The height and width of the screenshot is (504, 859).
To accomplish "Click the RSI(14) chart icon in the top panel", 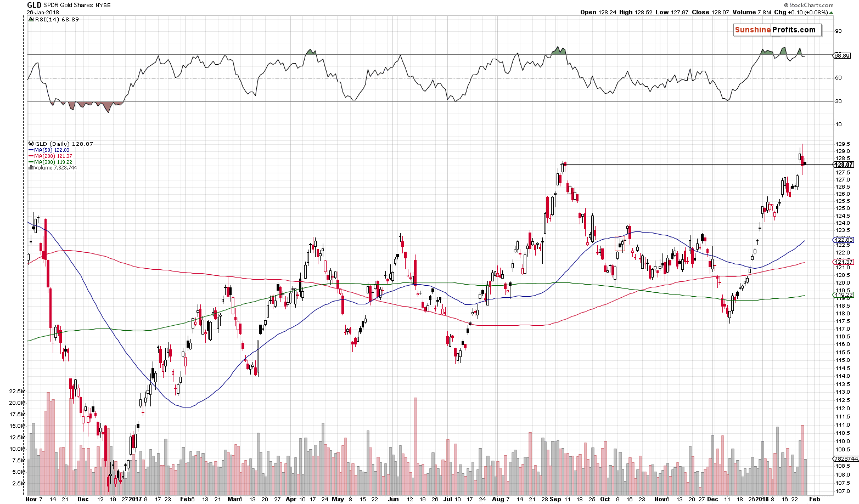I will [31, 19].
